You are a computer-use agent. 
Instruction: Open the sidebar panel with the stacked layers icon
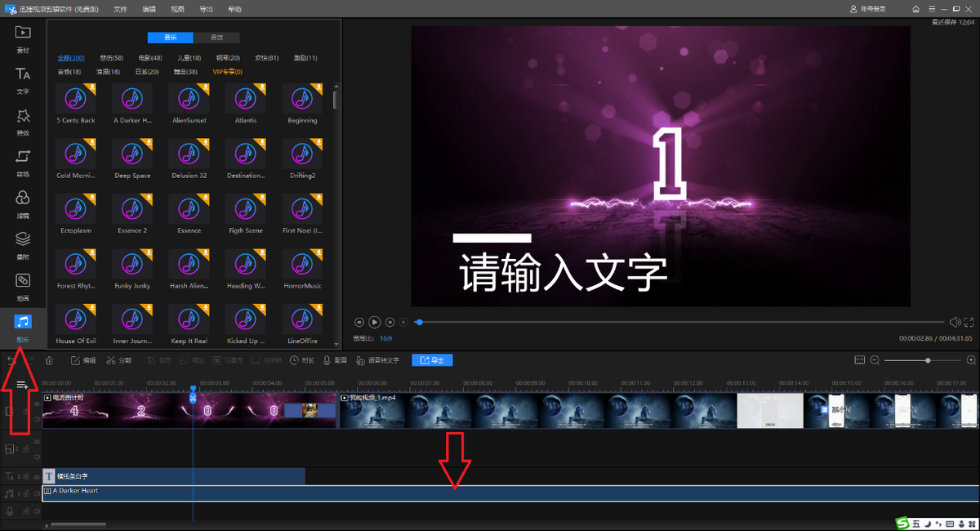23,244
